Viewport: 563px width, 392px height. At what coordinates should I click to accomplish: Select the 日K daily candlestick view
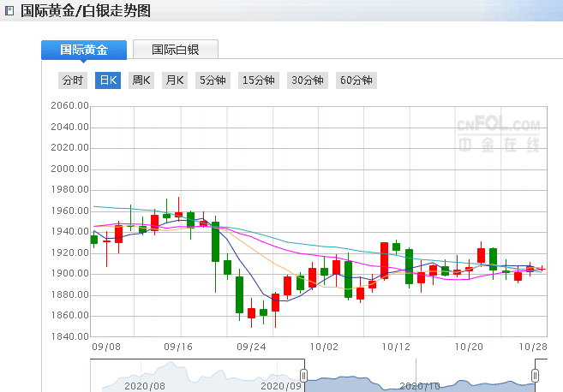tap(108, 80)
